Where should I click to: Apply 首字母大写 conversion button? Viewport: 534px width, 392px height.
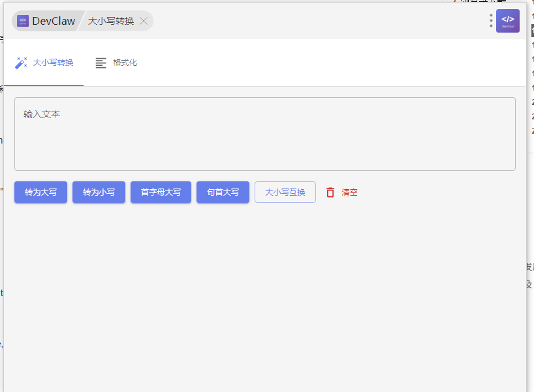click(161, 192)
